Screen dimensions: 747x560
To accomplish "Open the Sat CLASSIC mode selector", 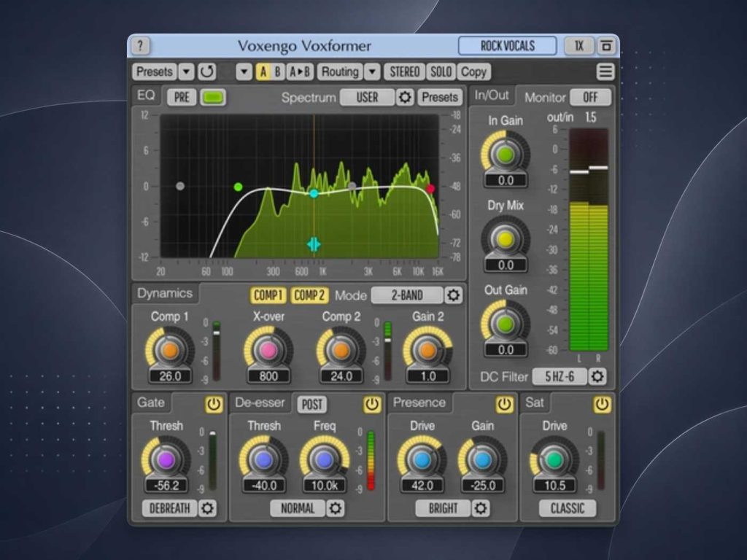I will coord(568,508).
